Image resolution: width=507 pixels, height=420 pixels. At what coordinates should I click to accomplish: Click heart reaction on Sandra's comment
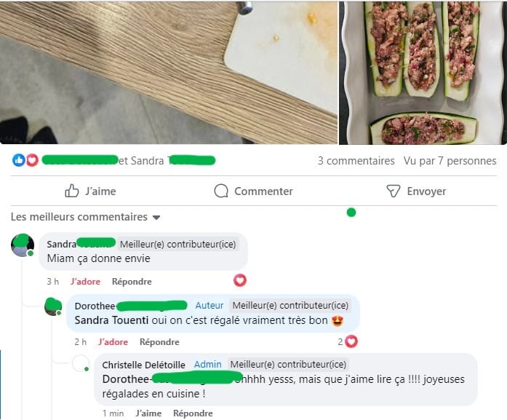[240, 280]
